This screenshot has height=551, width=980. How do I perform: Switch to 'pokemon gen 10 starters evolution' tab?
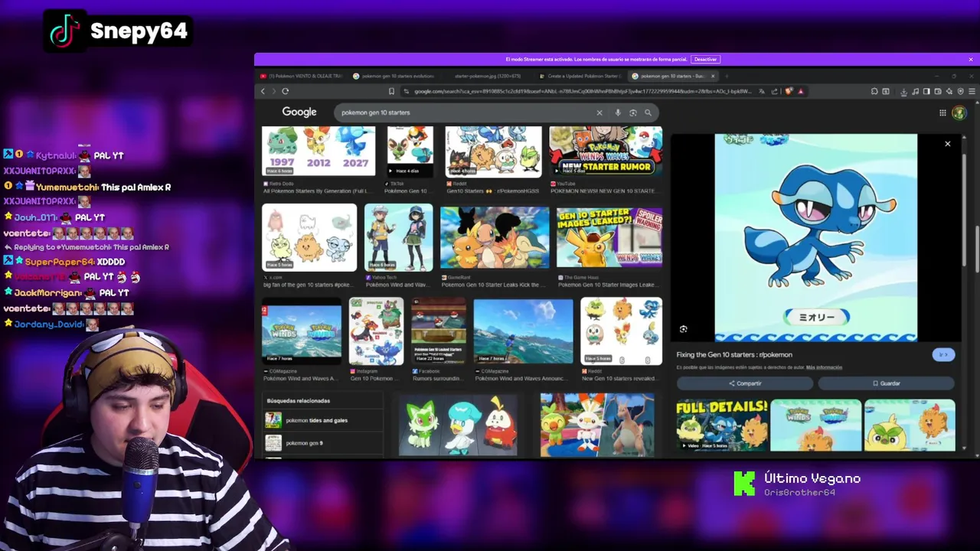point(394,76)
